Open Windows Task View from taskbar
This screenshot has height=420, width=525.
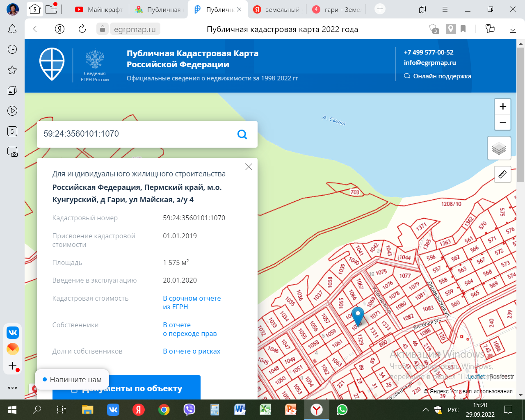pyautogui.click(x=62, y=410)
